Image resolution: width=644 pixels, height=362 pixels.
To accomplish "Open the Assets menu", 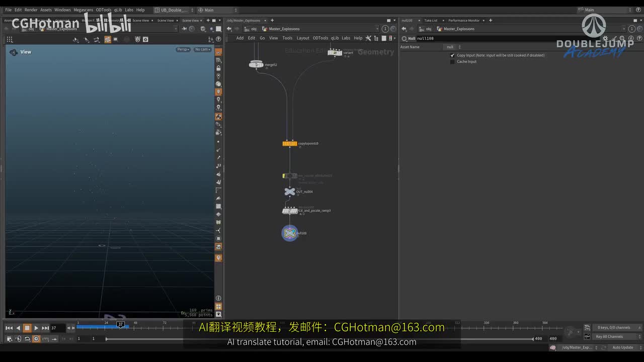I will point(46,10).
